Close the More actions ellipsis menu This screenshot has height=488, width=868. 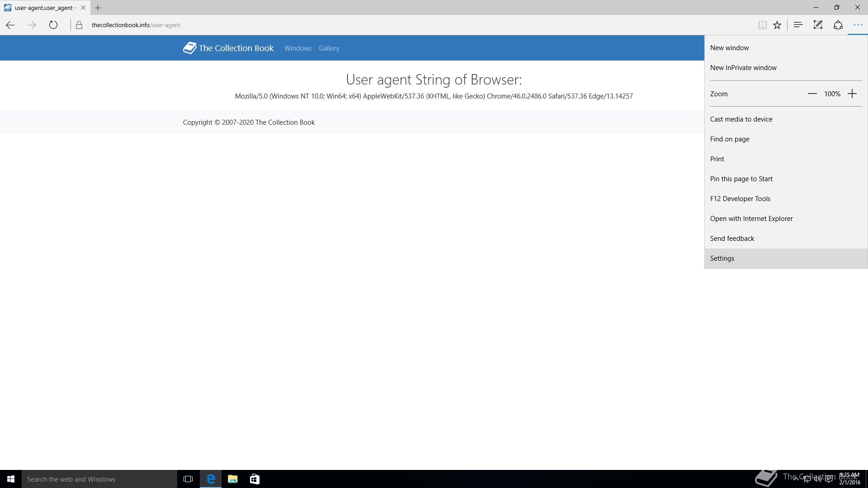coord(858,25)
